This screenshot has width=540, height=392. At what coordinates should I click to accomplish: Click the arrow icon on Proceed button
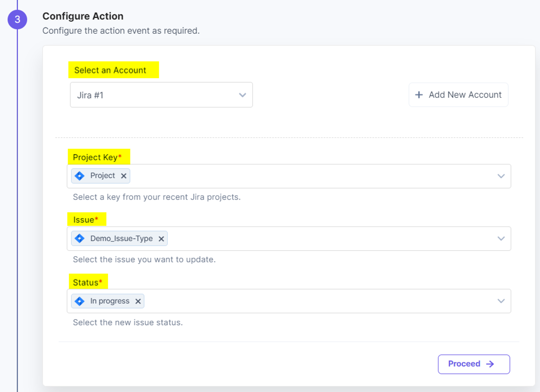(490, 364)
